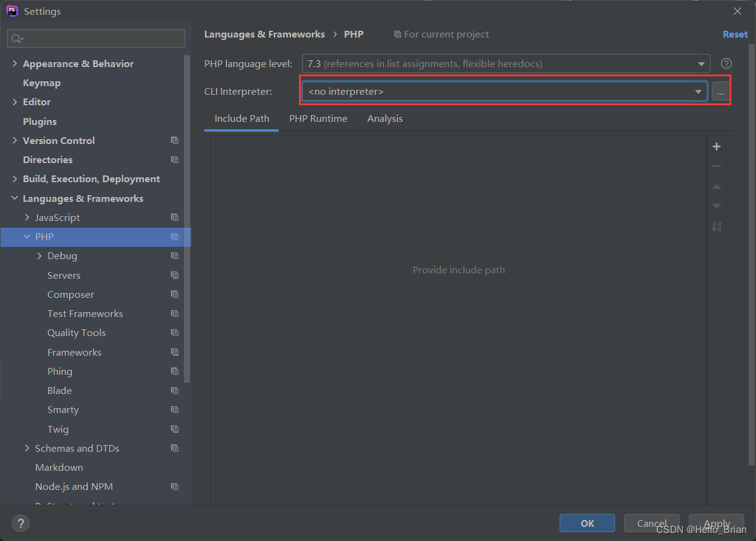The width and height of the screenshot is (756, 541).
Task: Click project-level icon next to Blade
Action: point(175,390)
